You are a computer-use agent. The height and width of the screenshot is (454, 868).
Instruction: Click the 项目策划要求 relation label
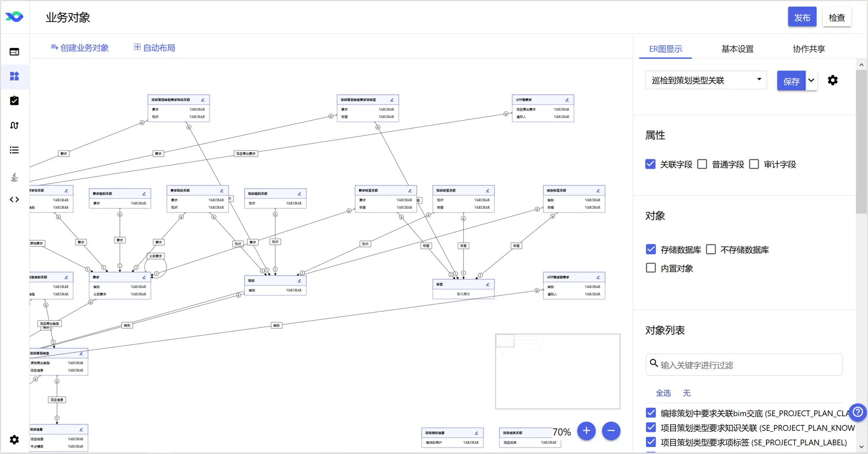pyautogui.click(x=246, y=154)
